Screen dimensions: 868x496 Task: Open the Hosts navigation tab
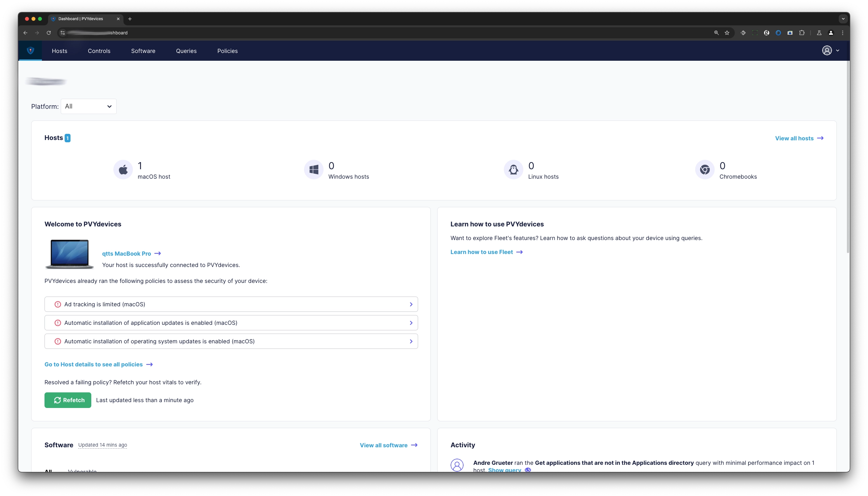59,51
